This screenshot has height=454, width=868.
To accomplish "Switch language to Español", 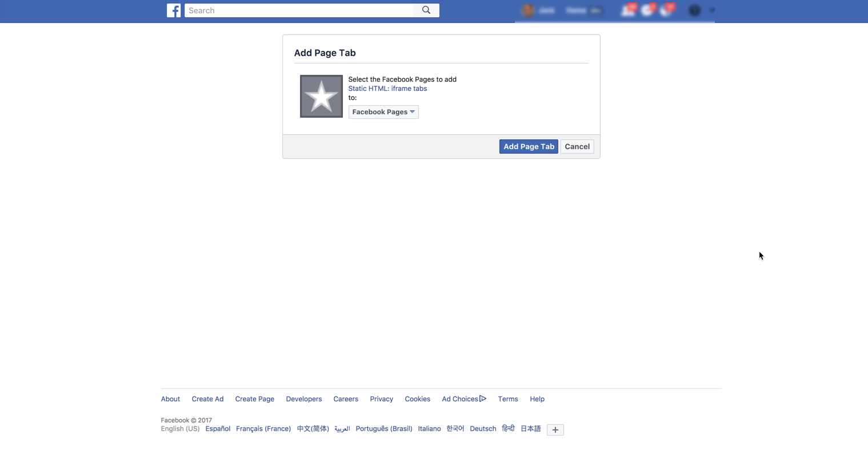I will click(x=218, y=429).
